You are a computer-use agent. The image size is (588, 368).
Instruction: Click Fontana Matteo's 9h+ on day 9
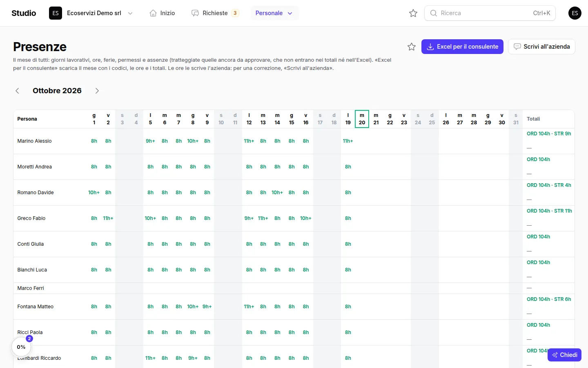[x=207, y=307]
